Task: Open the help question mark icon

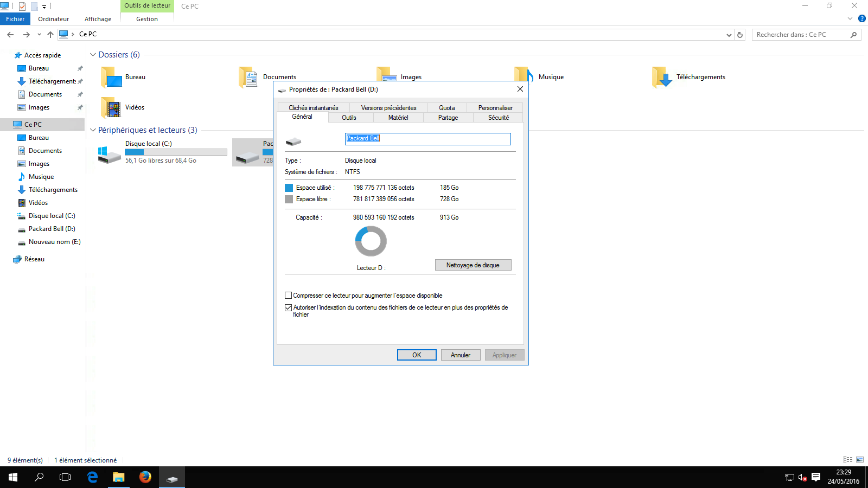Action: coord(861,19)
